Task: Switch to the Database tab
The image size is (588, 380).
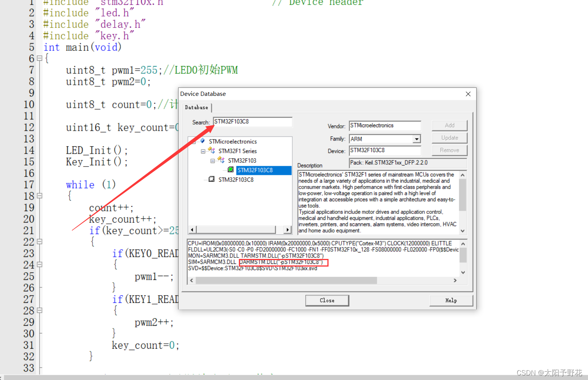Action: click(x=197, y=107)
